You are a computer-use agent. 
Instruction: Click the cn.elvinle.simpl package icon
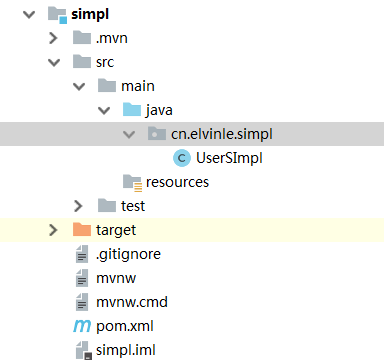coord(157,134)
